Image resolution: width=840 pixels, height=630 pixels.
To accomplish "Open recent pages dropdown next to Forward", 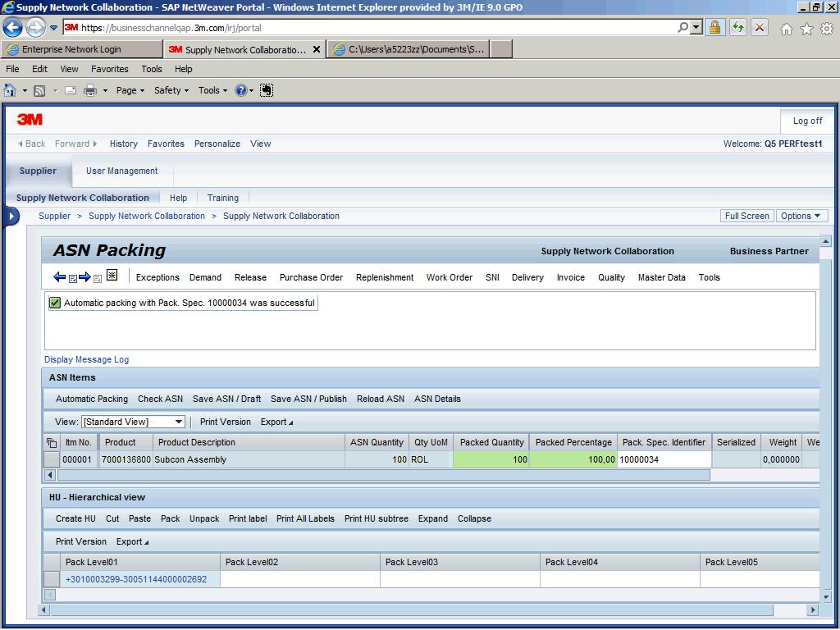I will tap(53, 27).
